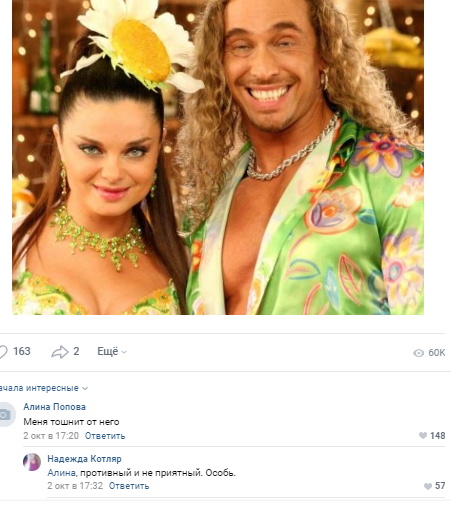Click the Алина mention in the reply
Viewport: 451px width, 506px height.
[x=61, y=473]
